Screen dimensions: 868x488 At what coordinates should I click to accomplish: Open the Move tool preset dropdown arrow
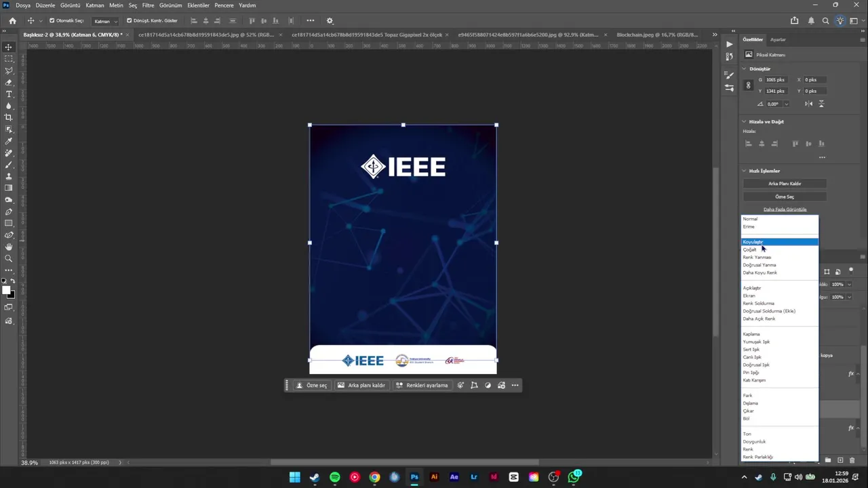[41, 21]
